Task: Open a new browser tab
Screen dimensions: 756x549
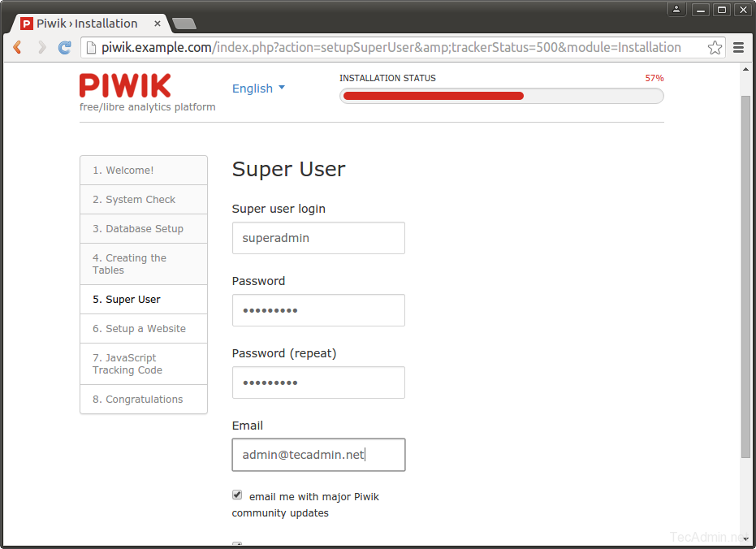Action: coord(184,24)
